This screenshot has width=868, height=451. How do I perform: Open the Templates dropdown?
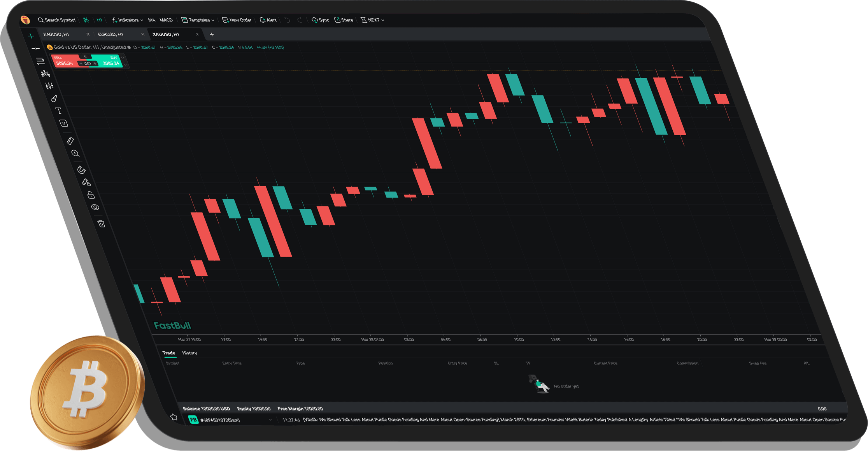click(x=198, y=20)
